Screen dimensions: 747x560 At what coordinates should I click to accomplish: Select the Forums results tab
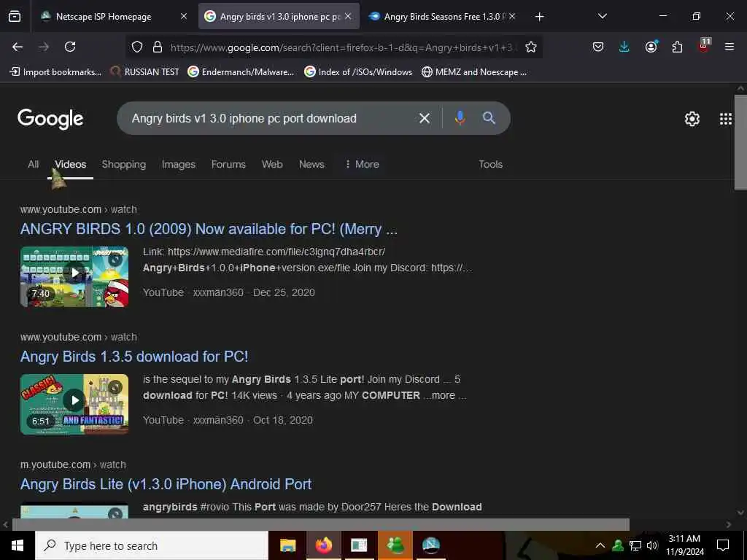pos(228,164)
